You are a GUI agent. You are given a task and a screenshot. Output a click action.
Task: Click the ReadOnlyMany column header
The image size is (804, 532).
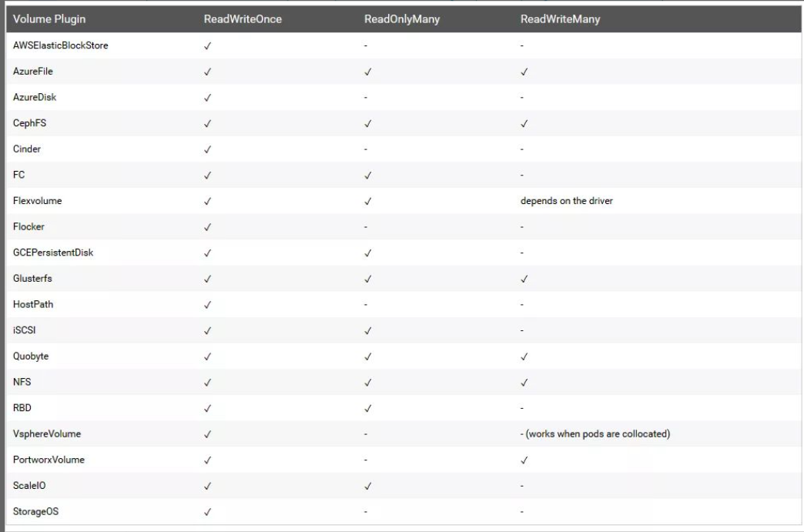402,19
